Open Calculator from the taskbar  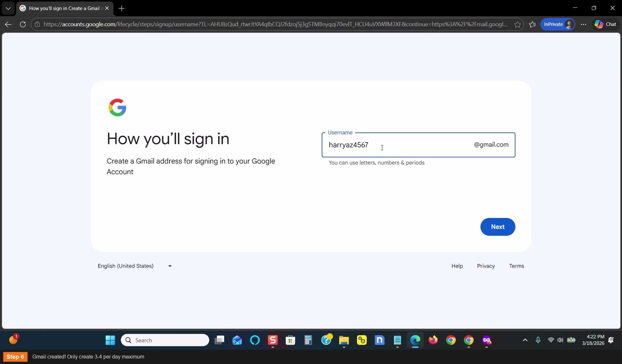308,340
